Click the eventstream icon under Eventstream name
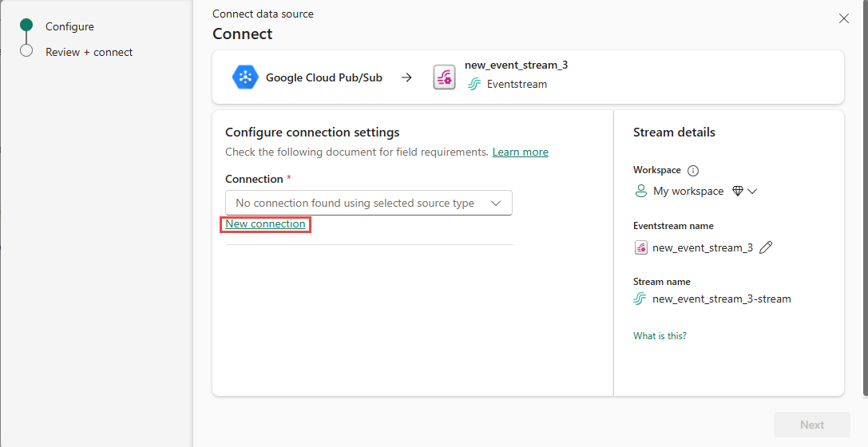 tap(640, 247)
